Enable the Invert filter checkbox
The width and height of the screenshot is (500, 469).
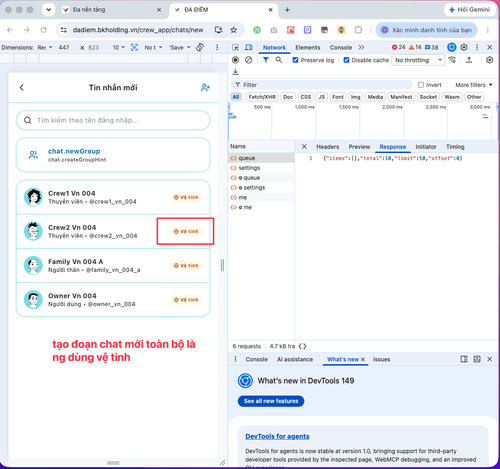coord(421,85)
